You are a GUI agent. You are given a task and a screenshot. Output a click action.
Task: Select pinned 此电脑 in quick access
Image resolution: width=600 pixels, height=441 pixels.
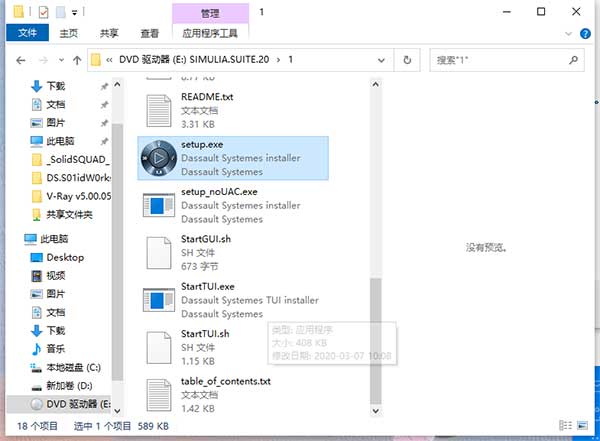pos(60,141)
